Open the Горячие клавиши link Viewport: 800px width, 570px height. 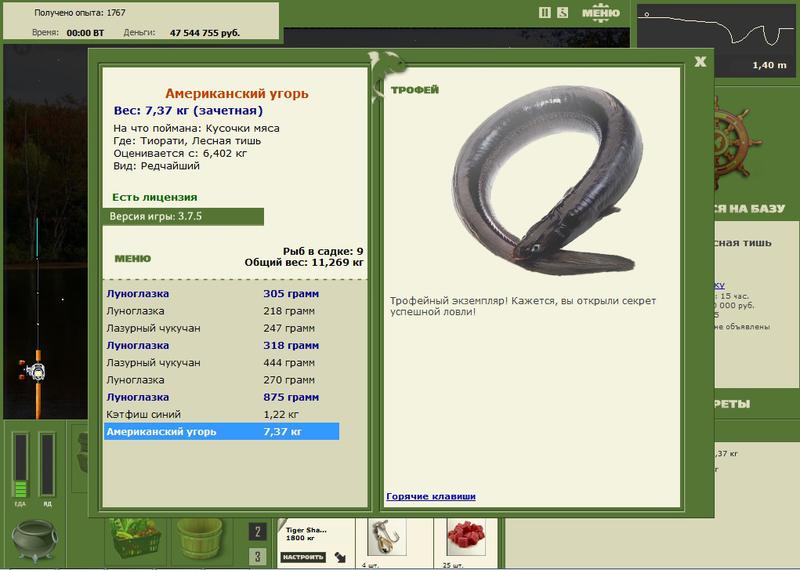[431, 496]
